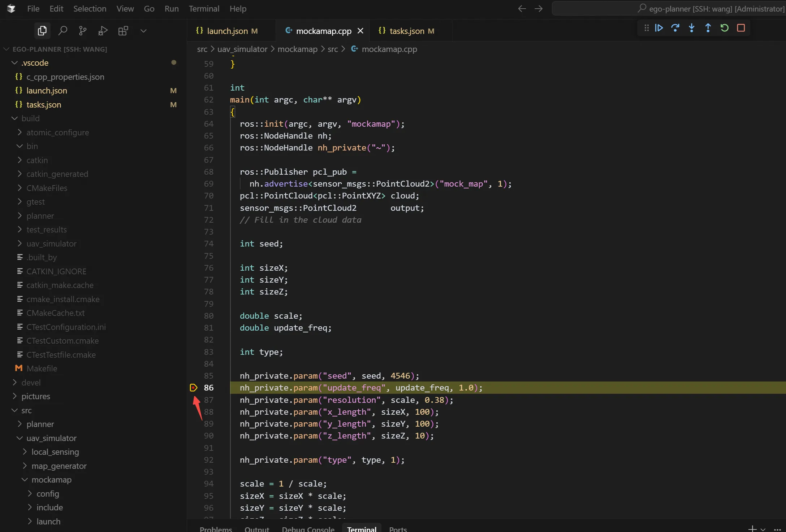Switch to the Problems panel tab

click(216, 529)
